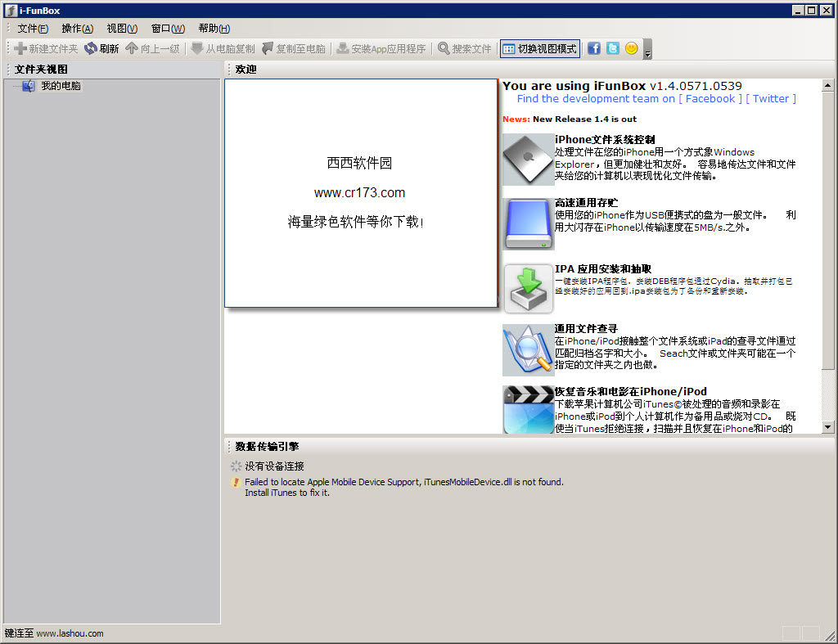Open the Help (帮助) menu
This screenshot has height=644, width=838.
pos(214,29)
